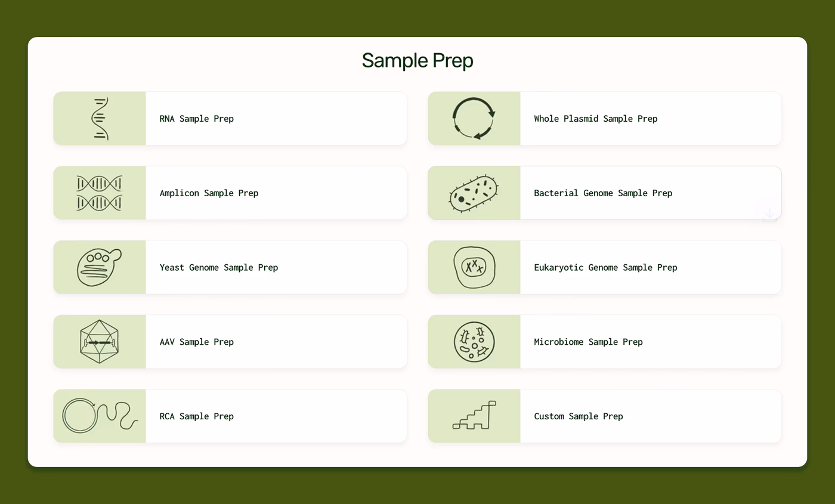Image resolution: width=835 pixels, height=504 pixels.
Task: Open Yeast Genome Sample Prep
Action: tap(219, 268)
